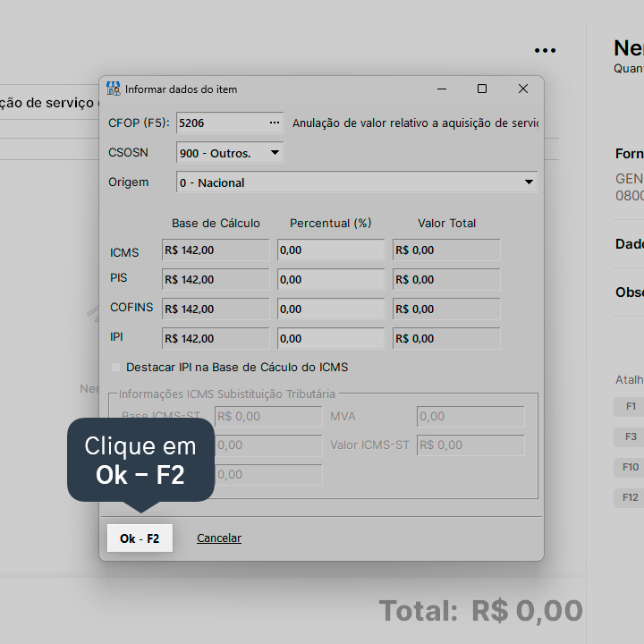The height and width of the screenshot is (644, 644).
Task: Click the ICMS Valor Total field
Action: pos(446,250)
